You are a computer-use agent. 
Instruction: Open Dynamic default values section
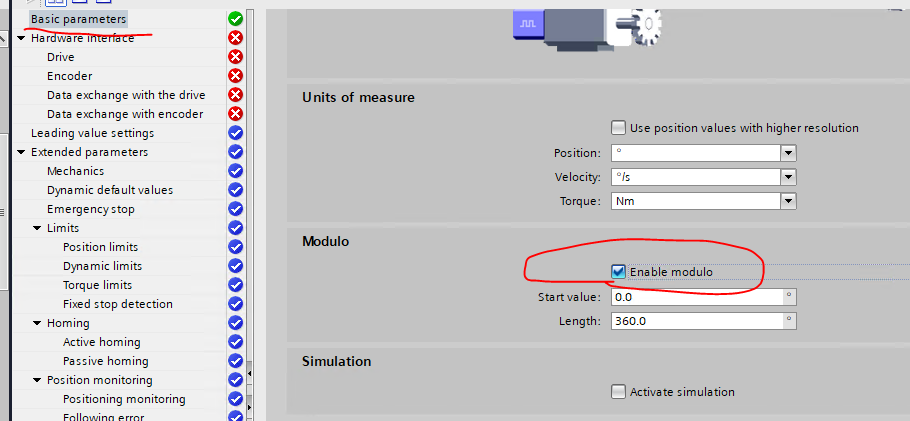[x=109, y=190]
